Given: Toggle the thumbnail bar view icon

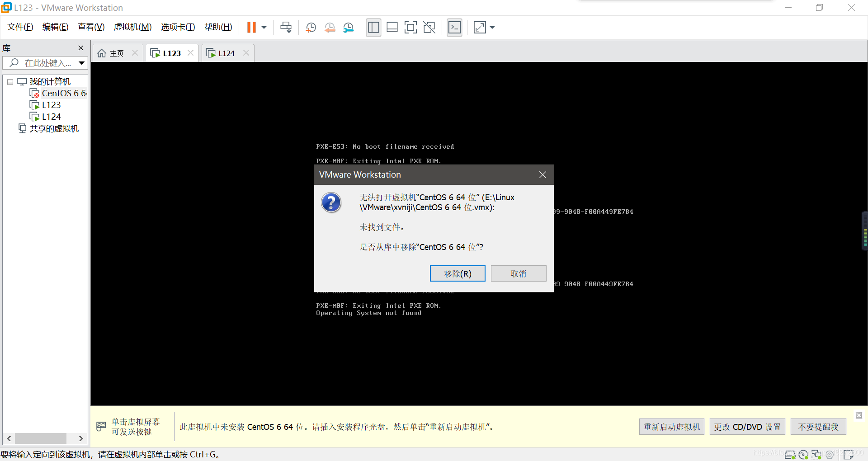Looking at the screenshot, I should click(392, 28).
